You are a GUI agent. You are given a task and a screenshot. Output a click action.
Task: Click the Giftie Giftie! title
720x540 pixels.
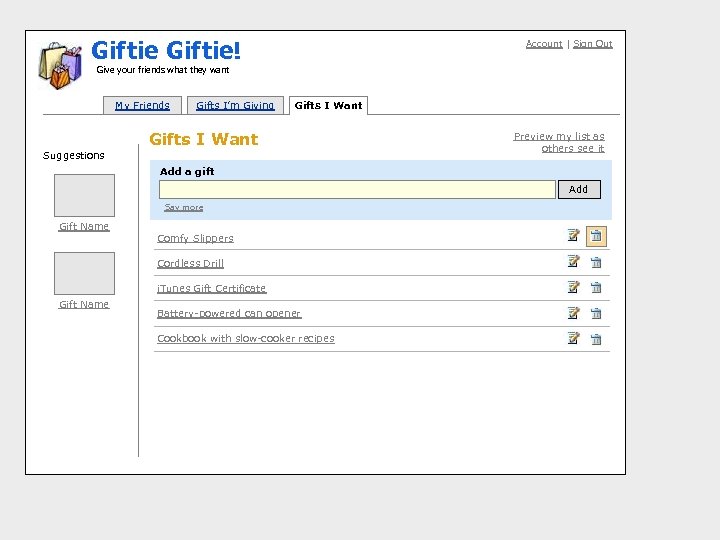(x=166, y=51)
